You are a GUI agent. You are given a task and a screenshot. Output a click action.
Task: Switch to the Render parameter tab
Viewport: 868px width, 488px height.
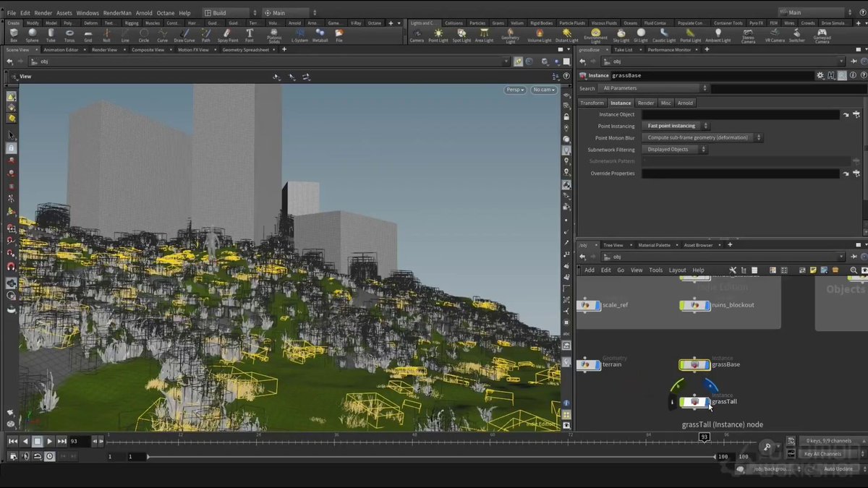pos(646,103)
